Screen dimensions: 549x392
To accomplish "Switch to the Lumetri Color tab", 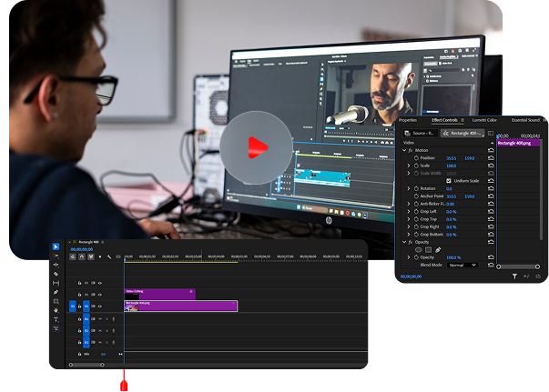I will (x=483, y=120).
